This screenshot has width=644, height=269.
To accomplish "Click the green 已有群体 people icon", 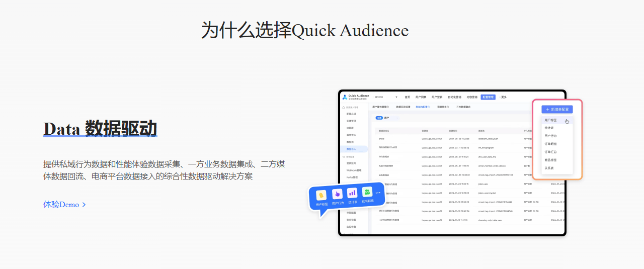I will click(x=367, y=192).
